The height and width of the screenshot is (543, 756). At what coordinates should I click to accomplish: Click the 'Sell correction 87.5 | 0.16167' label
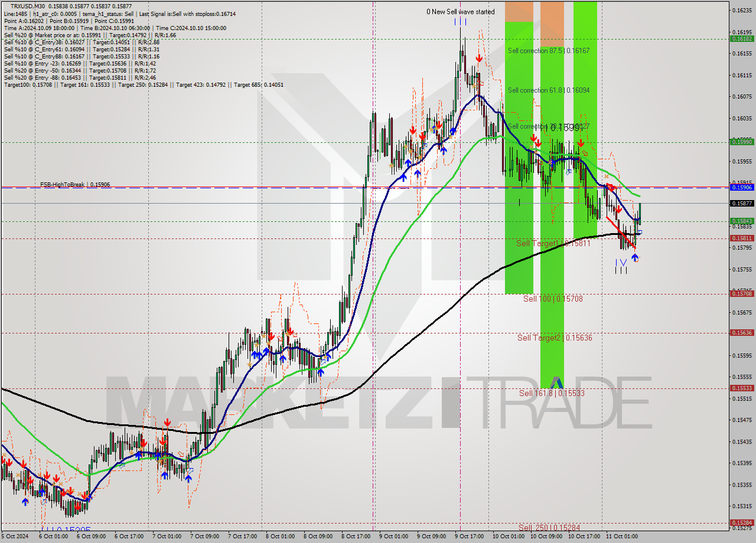click(x=549, y=51)
